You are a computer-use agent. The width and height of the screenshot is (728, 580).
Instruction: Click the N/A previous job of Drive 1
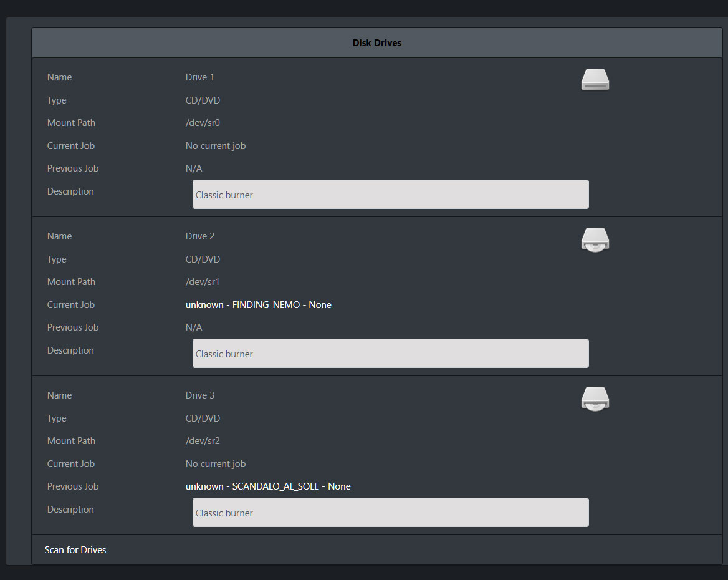point(194,168)
